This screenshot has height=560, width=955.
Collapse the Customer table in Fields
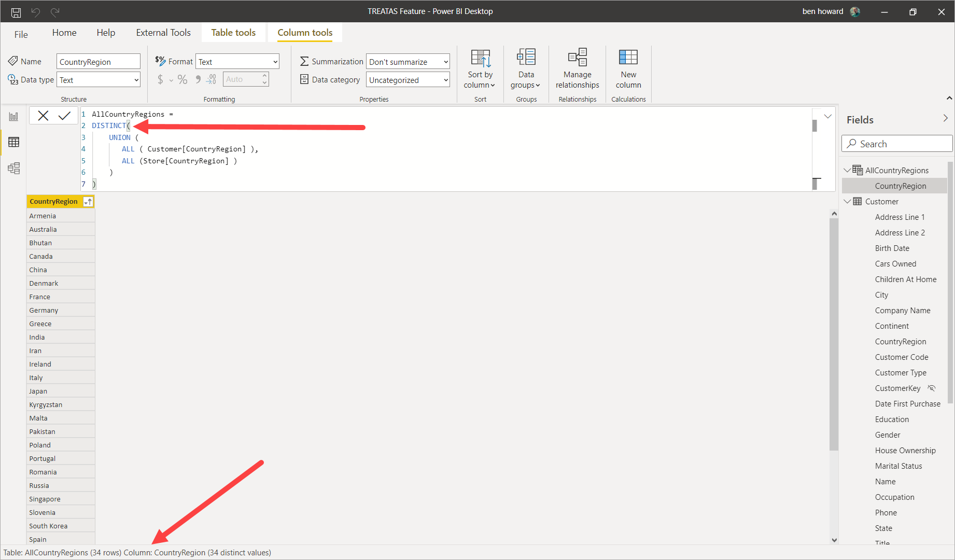tap(847, 202)
